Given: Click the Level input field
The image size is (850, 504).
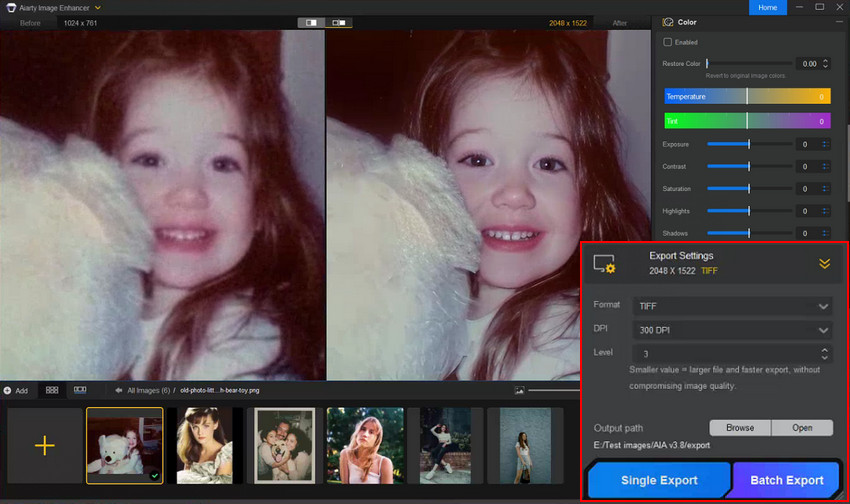Looking at the screenshot, I should [x=732, y=354].
